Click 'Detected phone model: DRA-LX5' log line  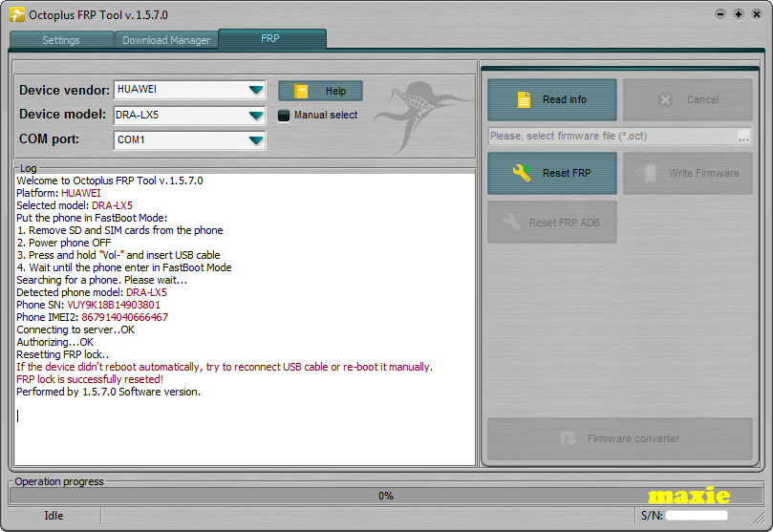coord(92,292)
